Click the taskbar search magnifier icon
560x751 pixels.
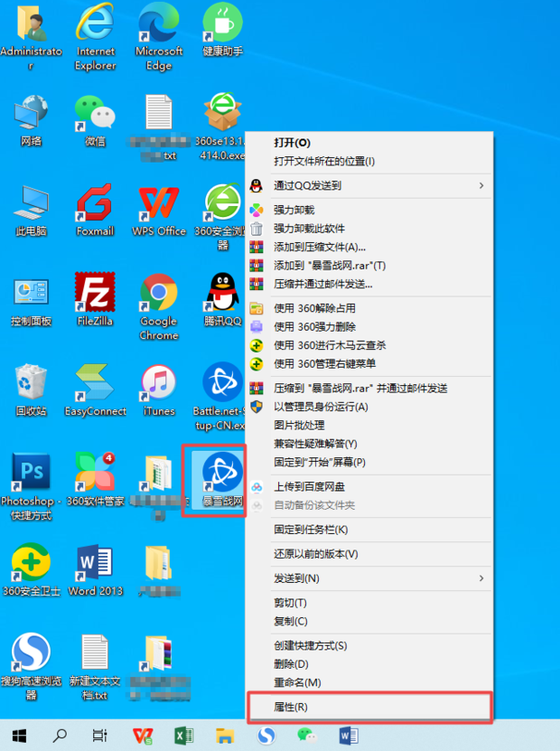[x=60, y=736]
